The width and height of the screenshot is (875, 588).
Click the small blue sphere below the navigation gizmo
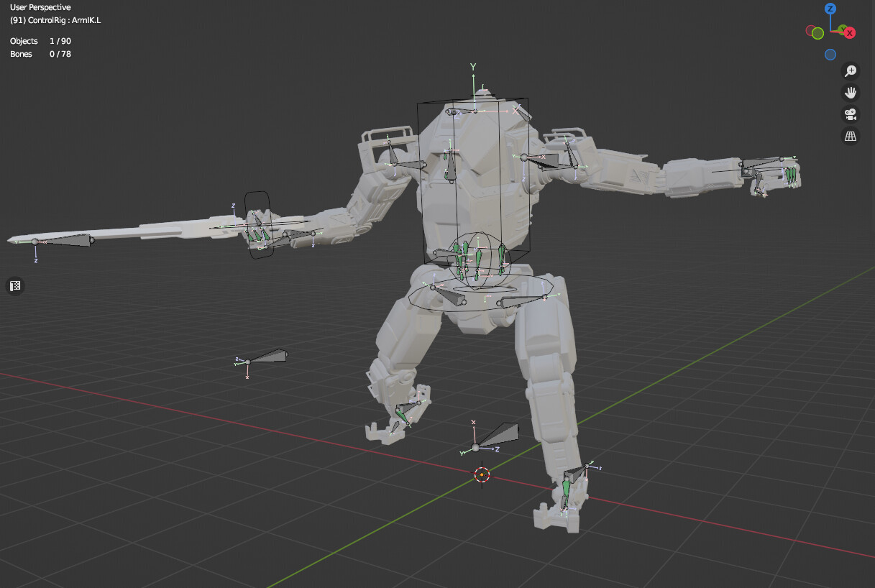point(831,54)
